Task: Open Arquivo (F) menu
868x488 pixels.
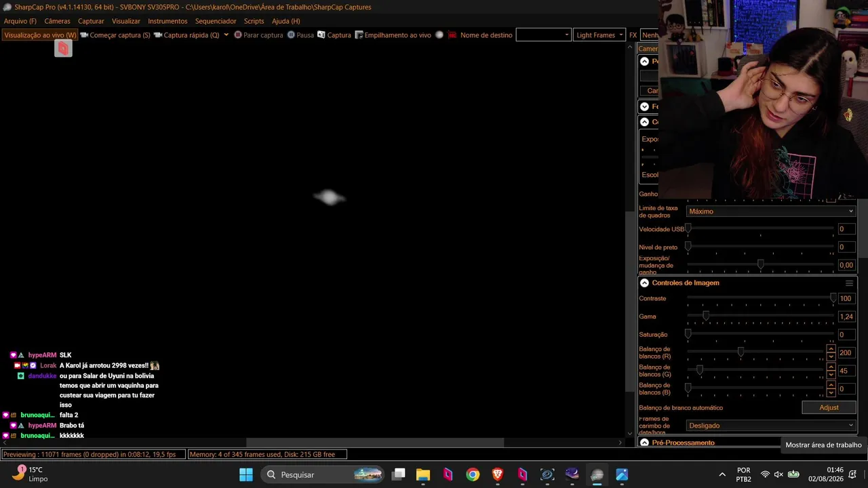Action: point(20,21)
